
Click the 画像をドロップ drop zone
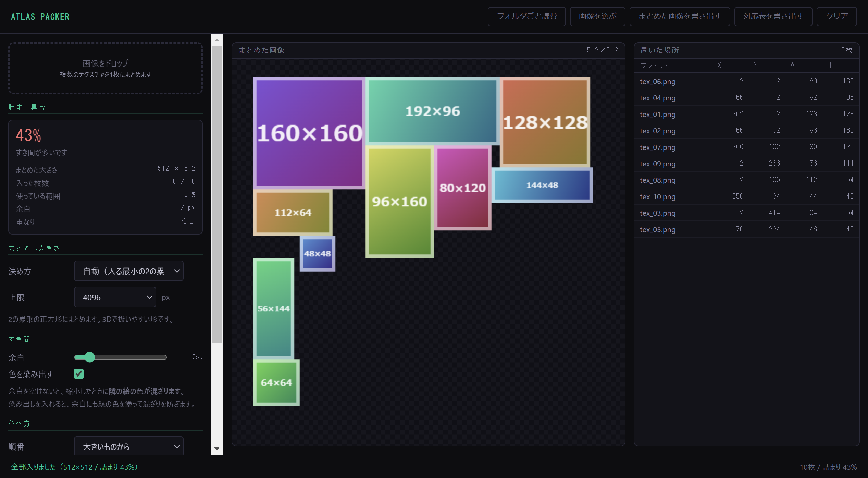[106, 68]
